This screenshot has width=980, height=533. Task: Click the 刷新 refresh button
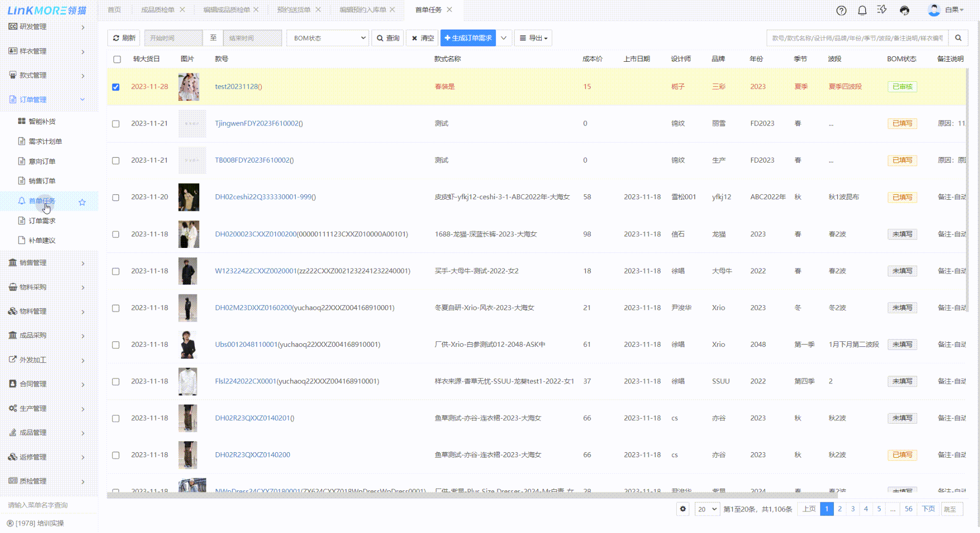(124, 38)
